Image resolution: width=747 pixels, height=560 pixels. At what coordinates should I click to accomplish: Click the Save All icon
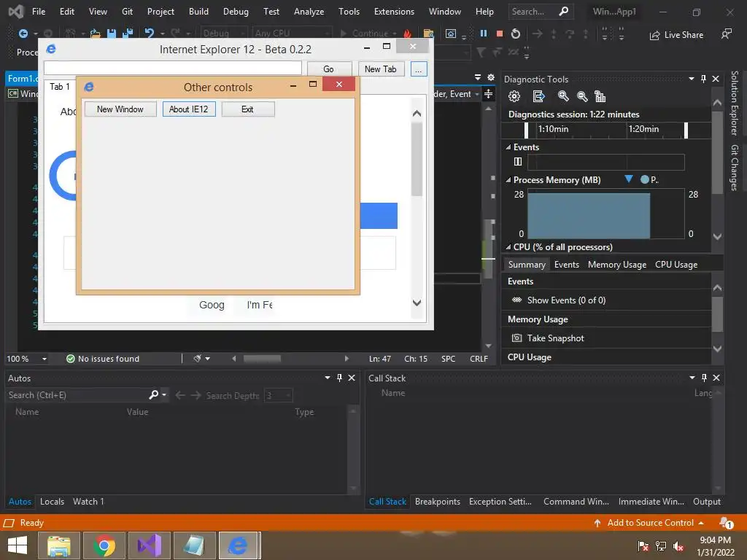coord(128,34)
